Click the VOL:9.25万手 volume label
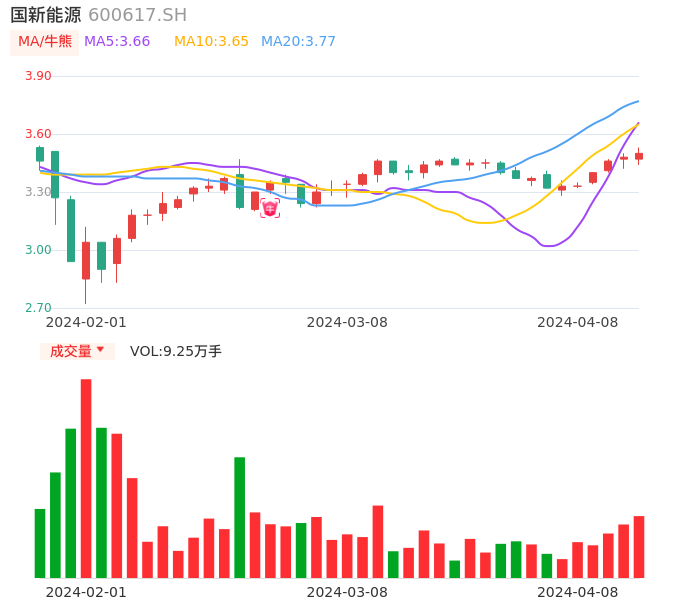The height and width of the screenshot is (606, 686). point(176,351)
